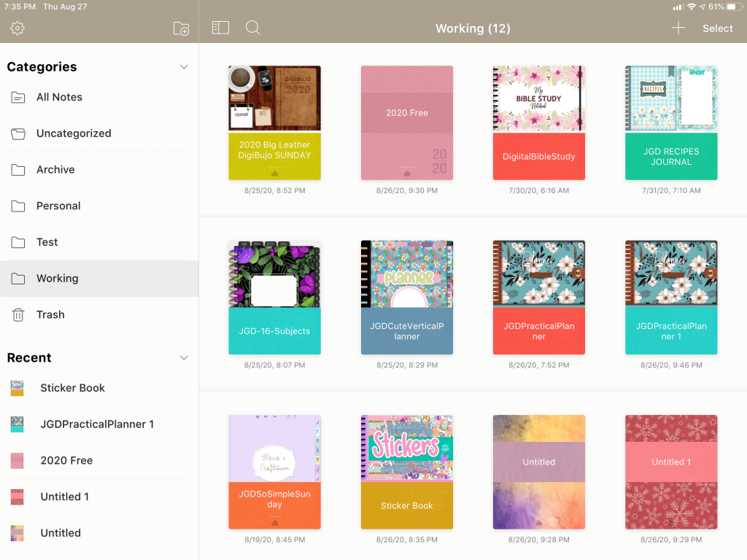
Task: Open the DigiitalBibleStudy notebook cover
Action: (x=539, y=122)
